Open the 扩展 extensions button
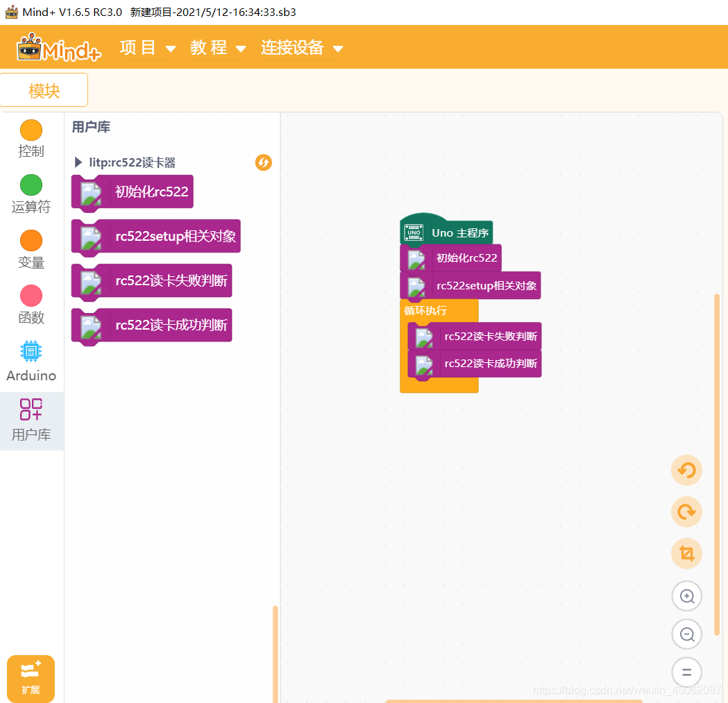Viewport: 728px width, 703px height. (x=31, y=679)
